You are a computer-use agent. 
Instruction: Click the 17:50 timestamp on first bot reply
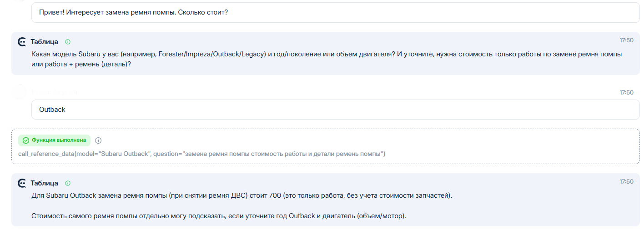coord(626,40)
